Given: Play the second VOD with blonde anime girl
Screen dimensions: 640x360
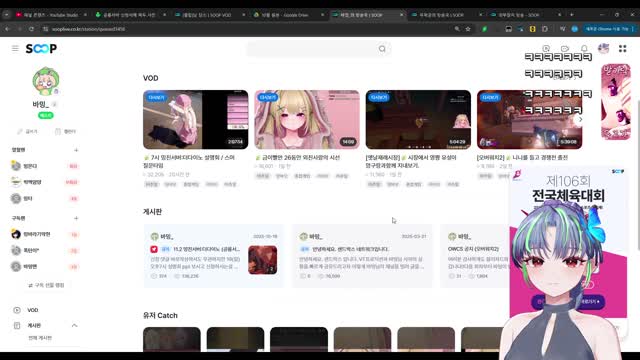Looking at the screenshot, I should tap(307, 120).
